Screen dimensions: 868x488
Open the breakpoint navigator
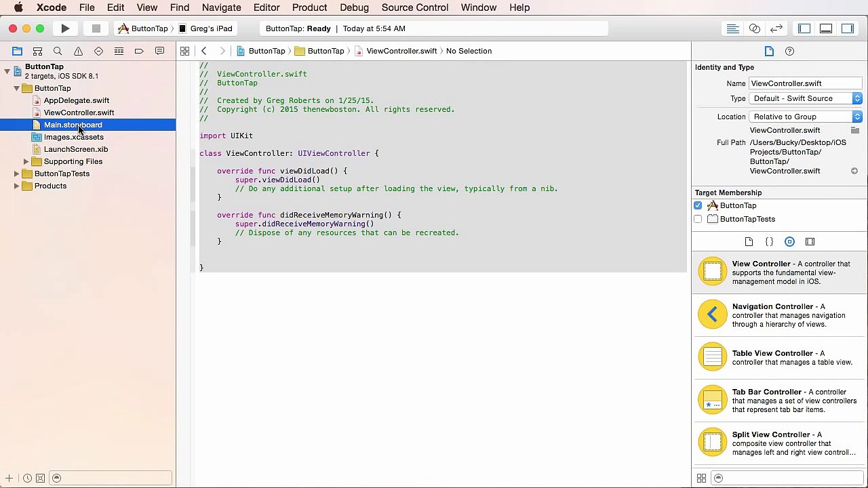139,51
